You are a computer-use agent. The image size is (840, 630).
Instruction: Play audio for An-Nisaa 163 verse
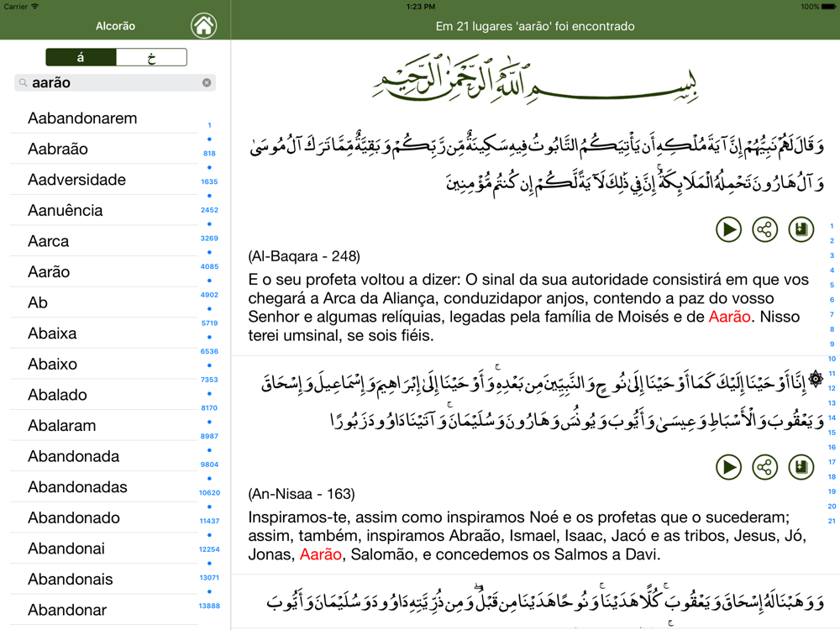tap(728, 467)
